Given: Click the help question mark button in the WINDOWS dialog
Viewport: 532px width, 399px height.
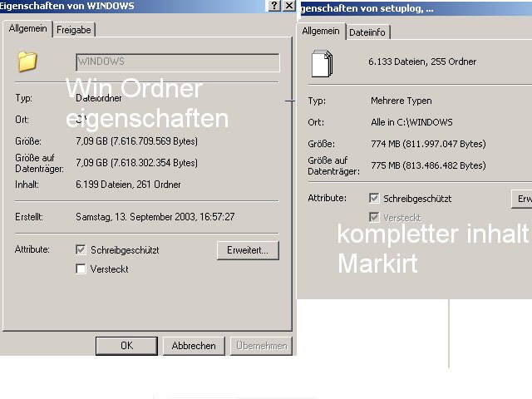Looking at the screenshot, I should [274, 6].
